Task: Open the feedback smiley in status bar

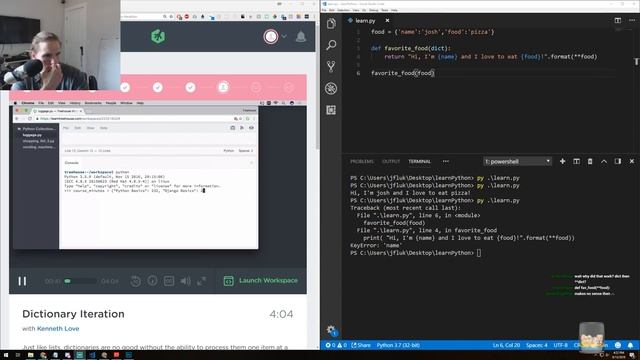Action: coord(618,345)
